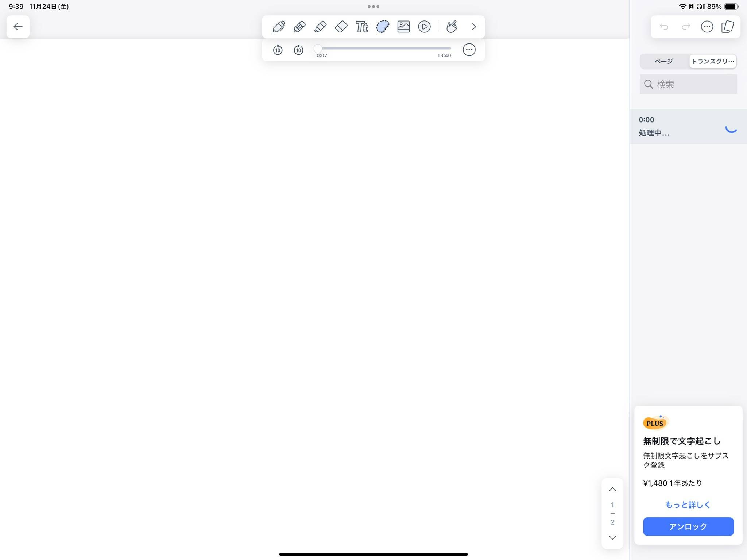
Task: Switch to the トランスクリプト tab
Action: [712, 61]
